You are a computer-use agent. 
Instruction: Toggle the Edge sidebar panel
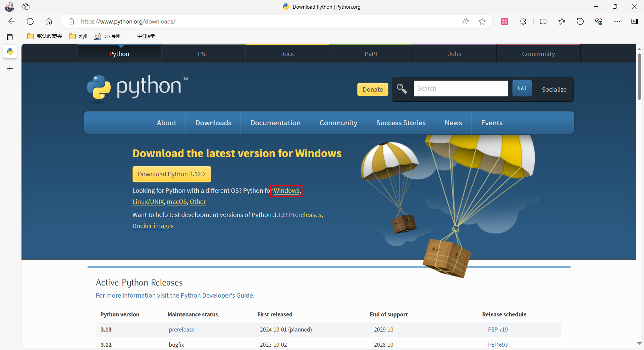tap(634, 21)
